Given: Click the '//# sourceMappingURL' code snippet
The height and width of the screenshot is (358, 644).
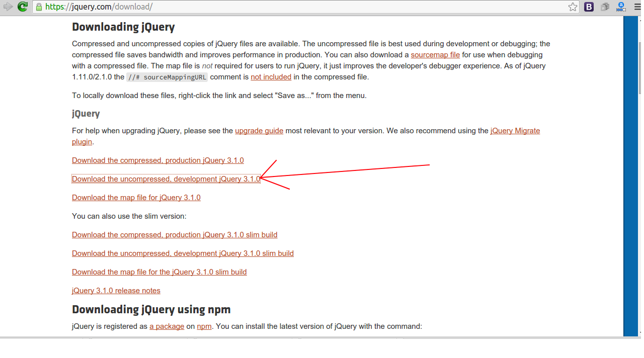Looking at the screenshot, I should click(x=167, y=77).
